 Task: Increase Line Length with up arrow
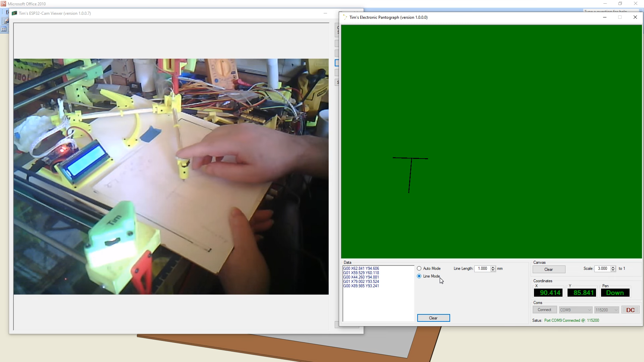(493, 267)
